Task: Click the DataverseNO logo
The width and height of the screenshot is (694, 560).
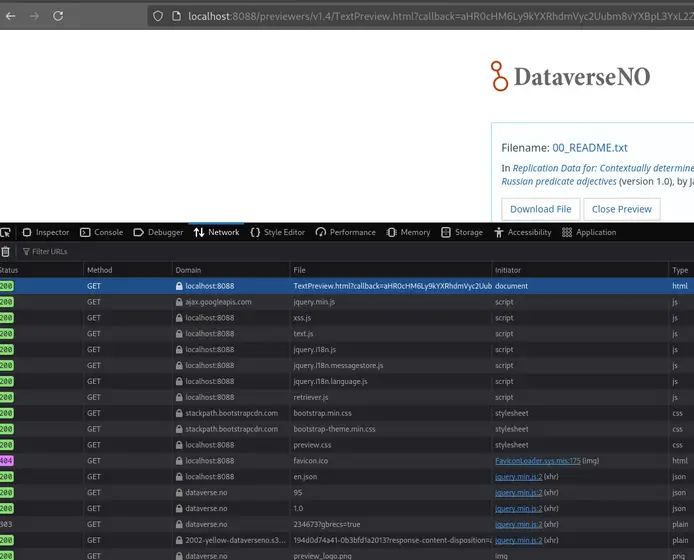Action: [x=569, y=76]
